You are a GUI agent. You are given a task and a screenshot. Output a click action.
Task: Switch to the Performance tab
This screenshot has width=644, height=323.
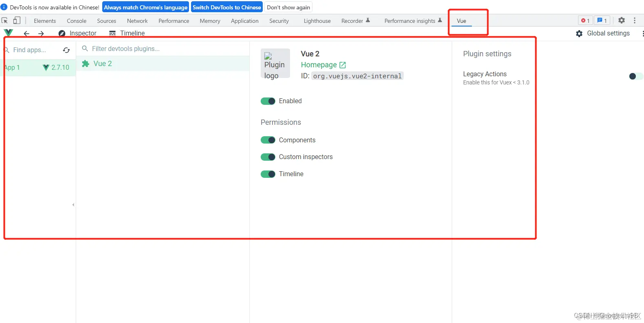[x=174, y=21]
